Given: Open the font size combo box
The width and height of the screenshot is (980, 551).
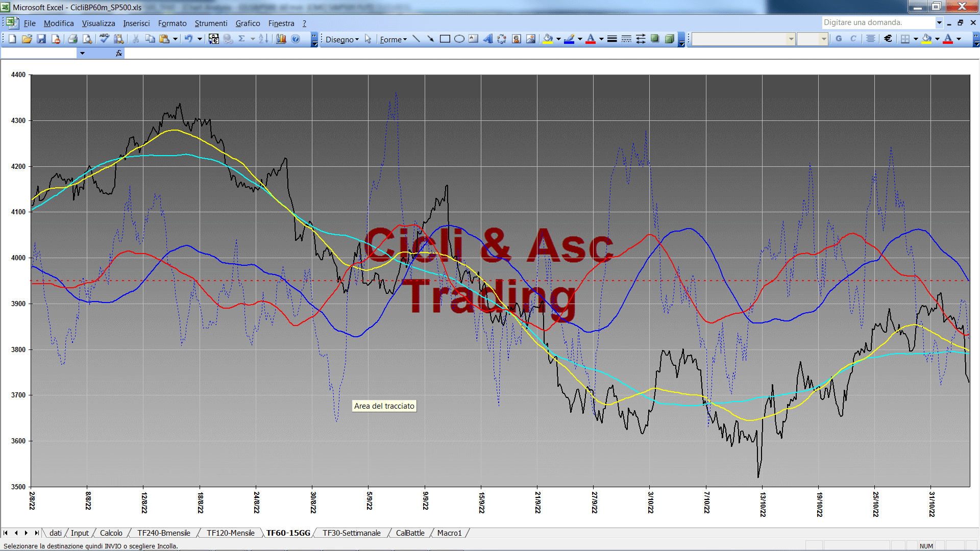Looking at the screenshot, I should click(x=813, y=39).
